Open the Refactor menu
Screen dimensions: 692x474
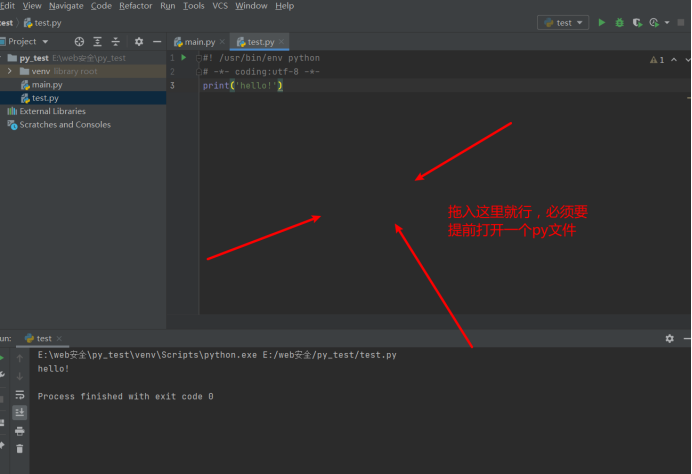[x=135, y=6]
